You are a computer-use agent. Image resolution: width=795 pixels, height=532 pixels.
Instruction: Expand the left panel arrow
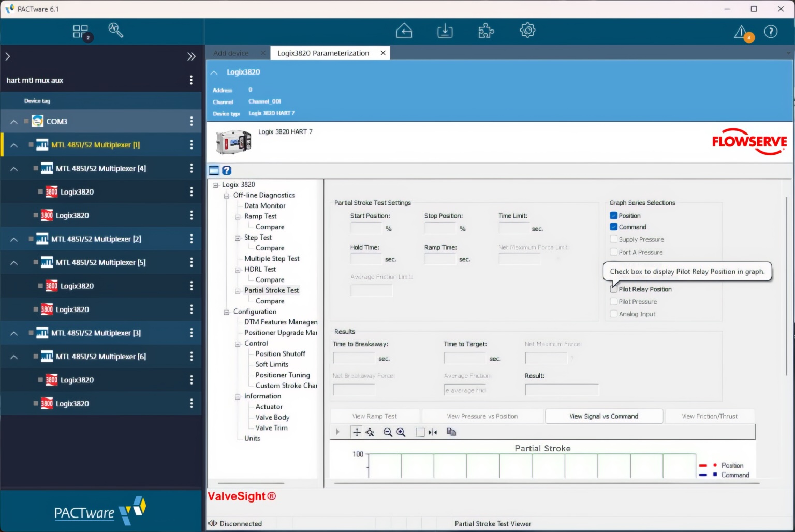coord(7,56)
